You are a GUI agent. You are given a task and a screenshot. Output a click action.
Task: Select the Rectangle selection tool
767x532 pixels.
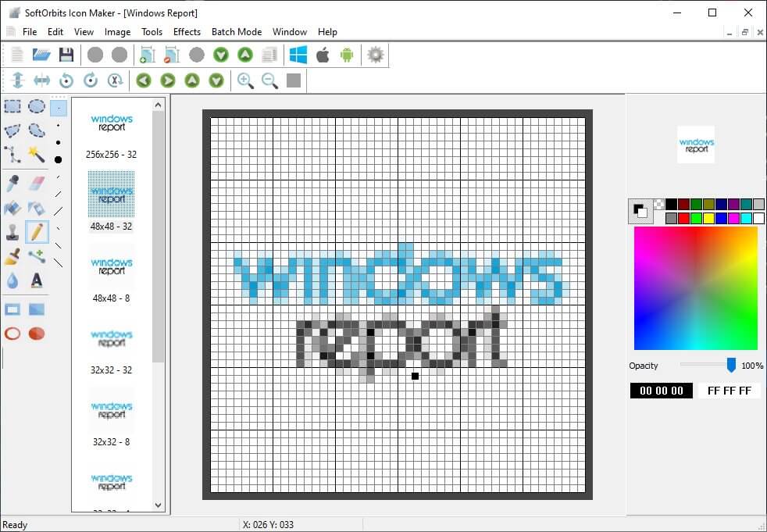(x=12, y=105)
